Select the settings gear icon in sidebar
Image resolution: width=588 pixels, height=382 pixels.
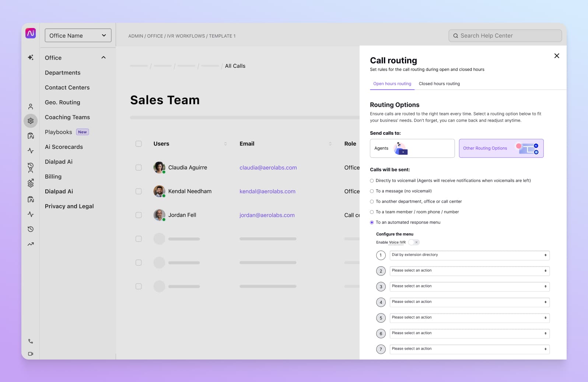(31, 121)
